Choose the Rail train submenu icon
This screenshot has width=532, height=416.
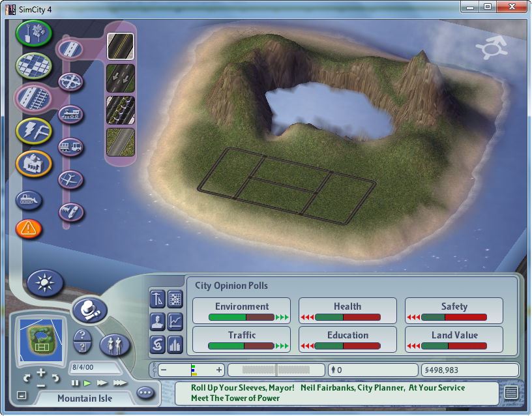tap(70, 114)
